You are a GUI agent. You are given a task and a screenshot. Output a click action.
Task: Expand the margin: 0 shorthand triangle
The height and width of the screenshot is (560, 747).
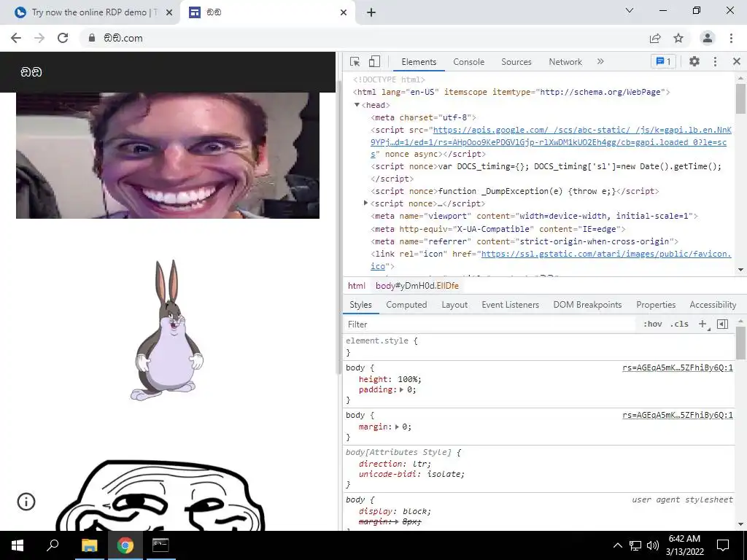click(396, 427)
